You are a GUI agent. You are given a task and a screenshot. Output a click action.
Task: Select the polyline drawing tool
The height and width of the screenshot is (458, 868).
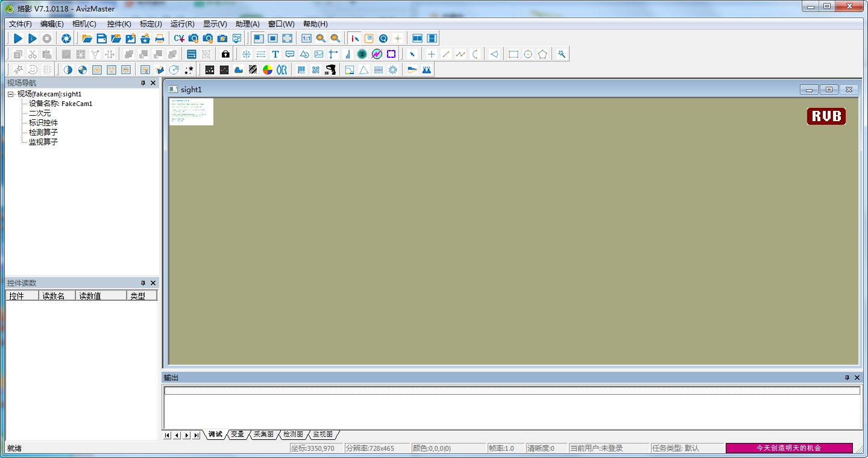pyautogui.click(x=461, y=54)
